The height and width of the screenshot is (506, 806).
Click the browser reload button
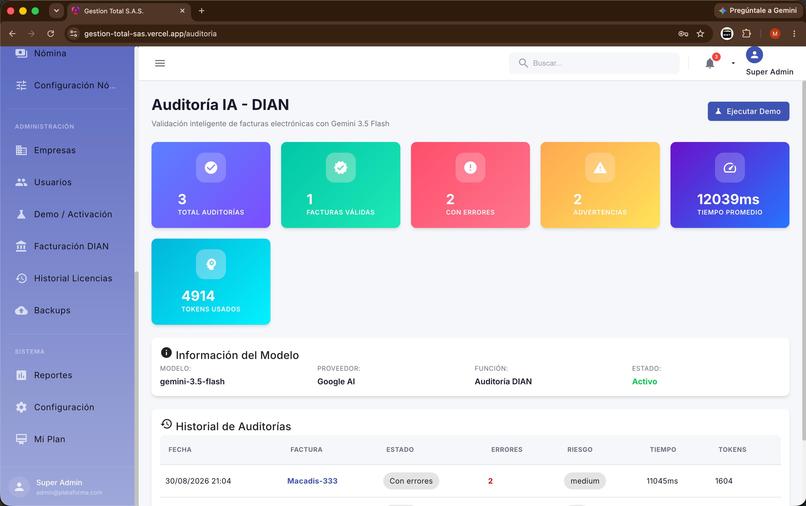50,33
